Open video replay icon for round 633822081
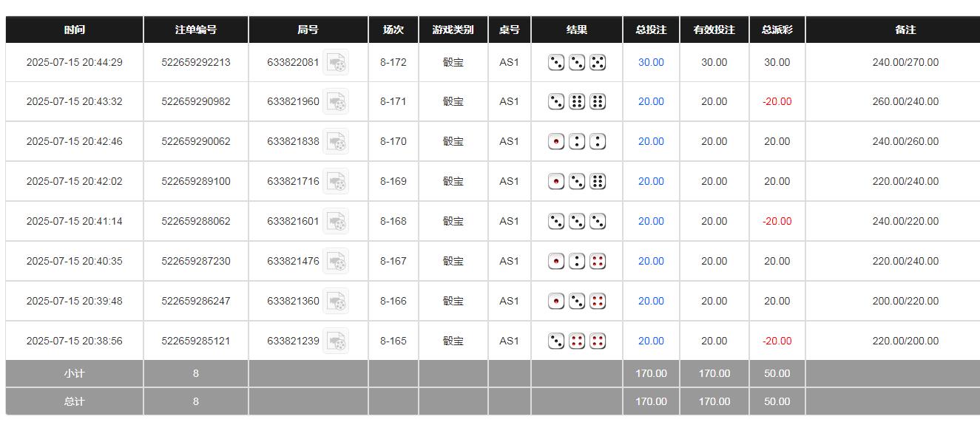980x425 pixels. tap(336, 63)
